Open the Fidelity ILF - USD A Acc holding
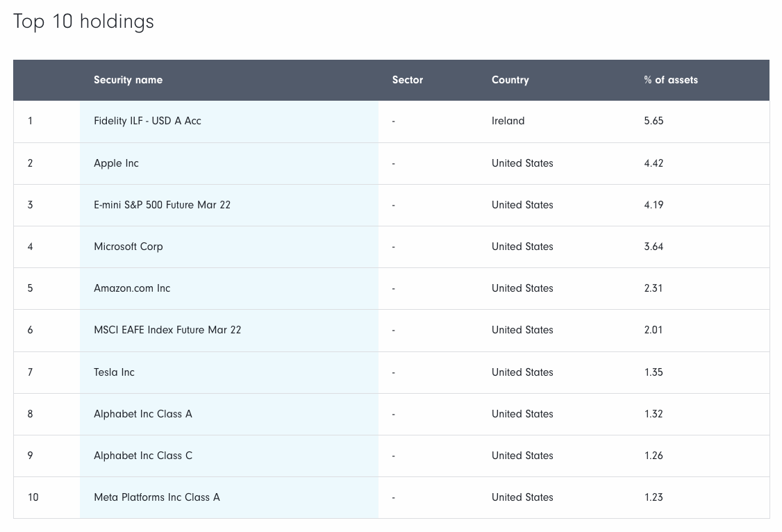782x532 pixels. (x=147, y=121)
